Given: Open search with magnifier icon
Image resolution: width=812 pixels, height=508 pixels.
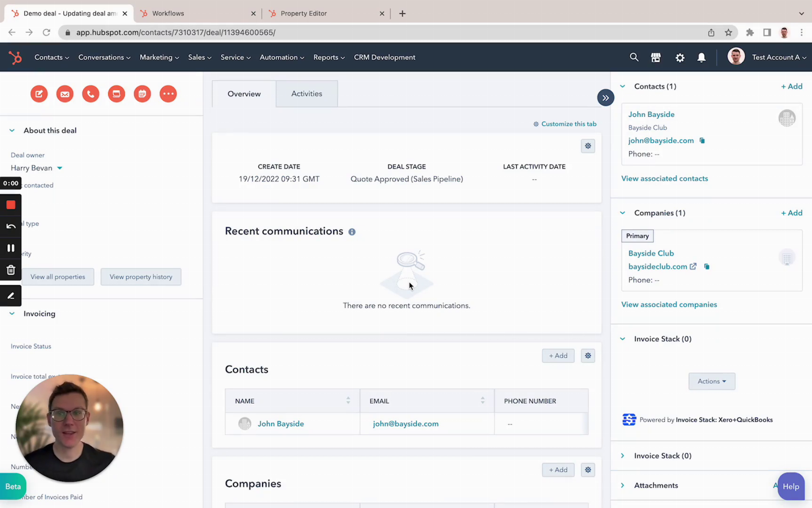Looking at the screenshot, I should pos(634,57).
